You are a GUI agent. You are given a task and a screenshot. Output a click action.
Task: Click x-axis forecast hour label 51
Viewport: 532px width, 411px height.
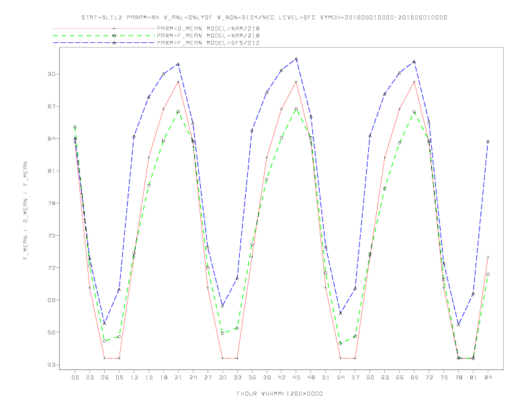point(326,377)
